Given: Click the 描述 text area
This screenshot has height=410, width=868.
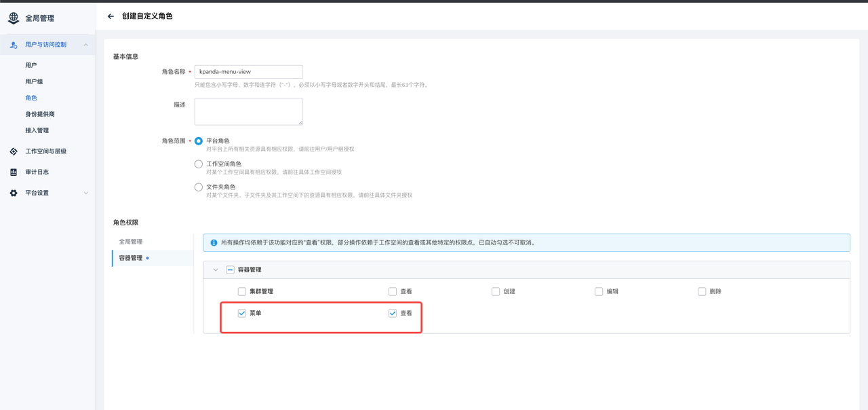Looking at the screenshot, I should pos(248,111).
